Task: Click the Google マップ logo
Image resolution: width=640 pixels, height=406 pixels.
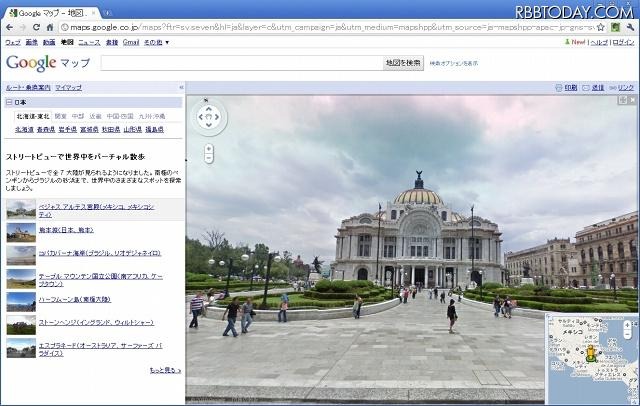Action: [48, 63]
